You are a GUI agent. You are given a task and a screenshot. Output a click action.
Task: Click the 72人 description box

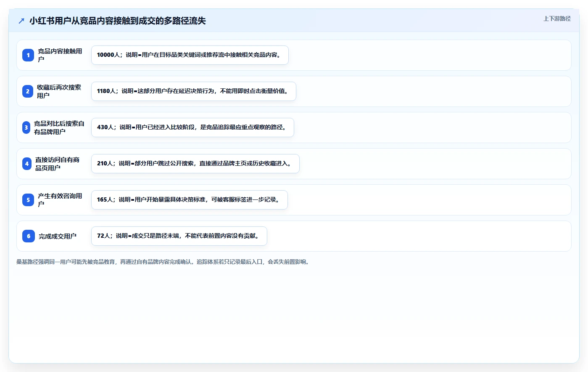pyautogui.click(x=179, y=236)
